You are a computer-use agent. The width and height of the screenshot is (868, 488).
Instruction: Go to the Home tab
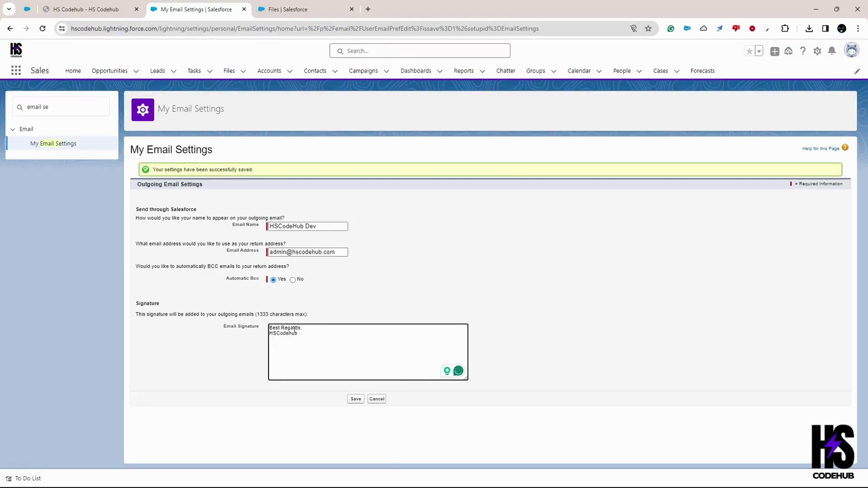[x=73, y=71]
